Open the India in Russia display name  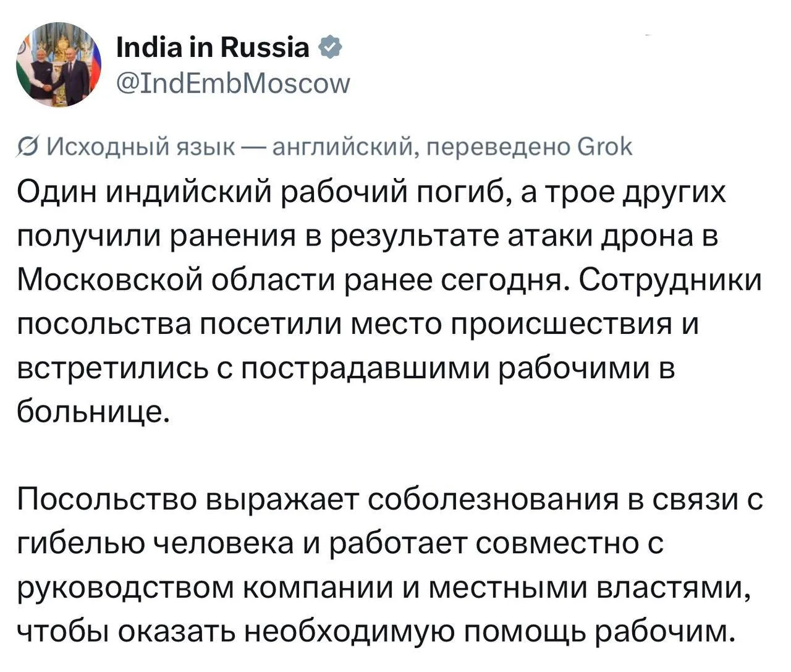click(213, 48)
